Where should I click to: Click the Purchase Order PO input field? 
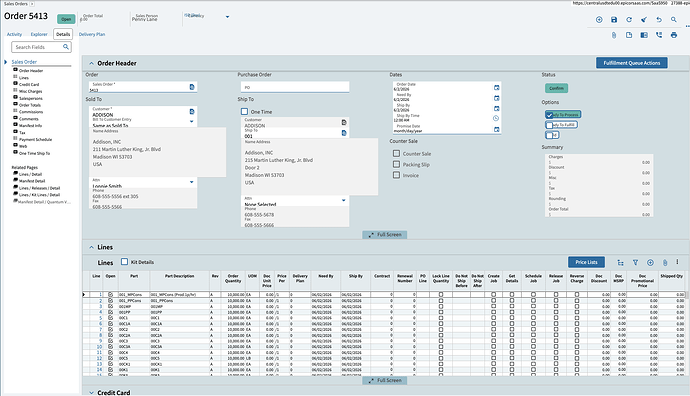point(295,87)
